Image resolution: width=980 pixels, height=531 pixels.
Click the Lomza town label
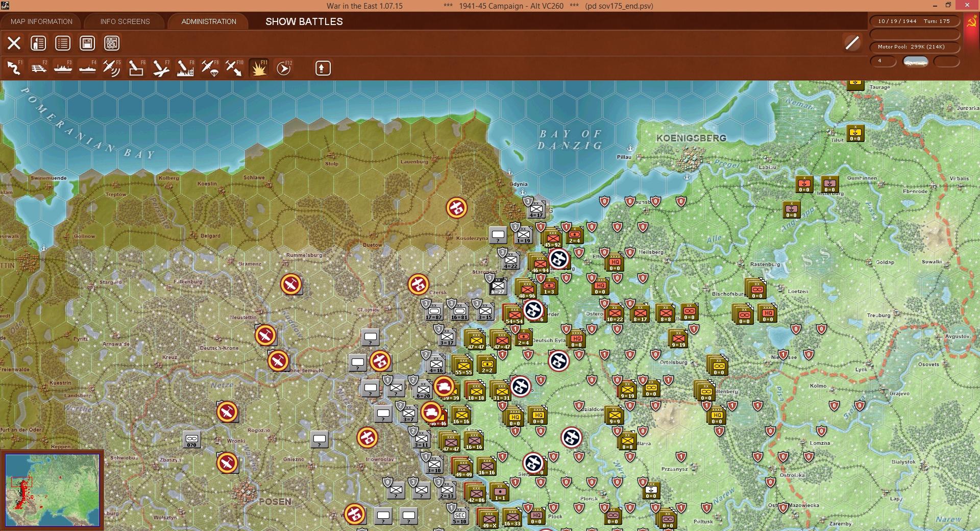[x=820, y=443]
